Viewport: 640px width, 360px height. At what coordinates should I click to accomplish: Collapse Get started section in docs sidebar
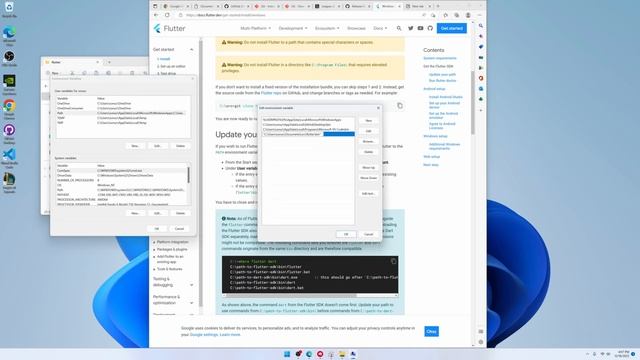coord(191,49)
